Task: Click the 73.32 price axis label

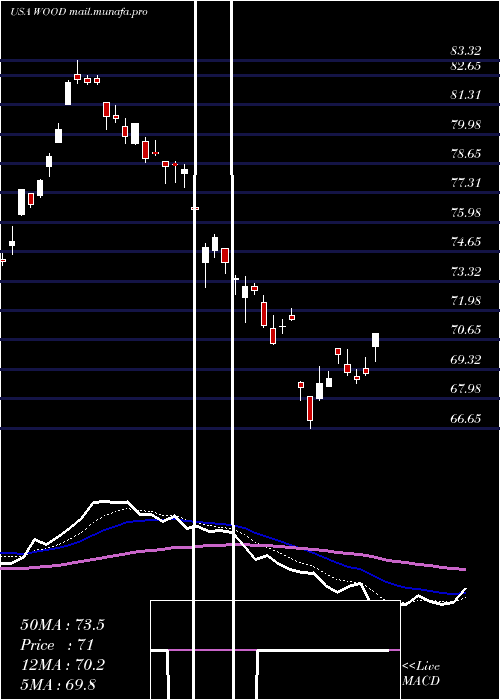Action: [x=466, y=271]
